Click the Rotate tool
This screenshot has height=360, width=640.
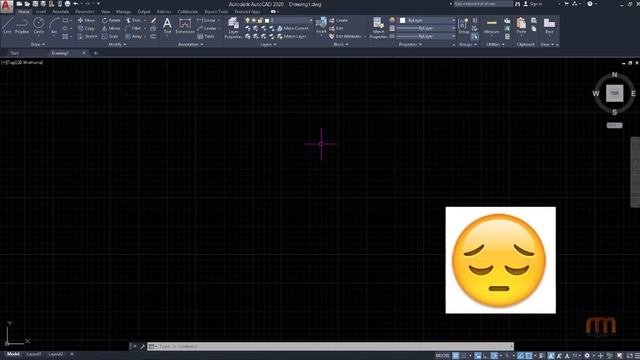tap(111, 20)
